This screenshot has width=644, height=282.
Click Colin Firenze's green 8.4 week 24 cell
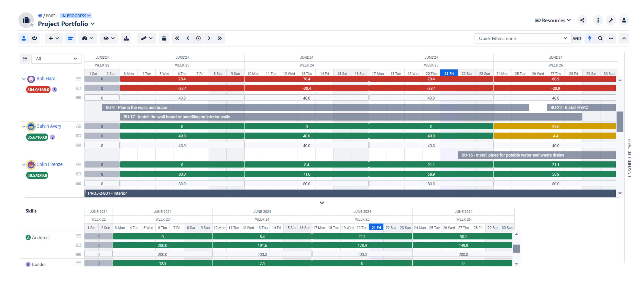tap(307, 165)
